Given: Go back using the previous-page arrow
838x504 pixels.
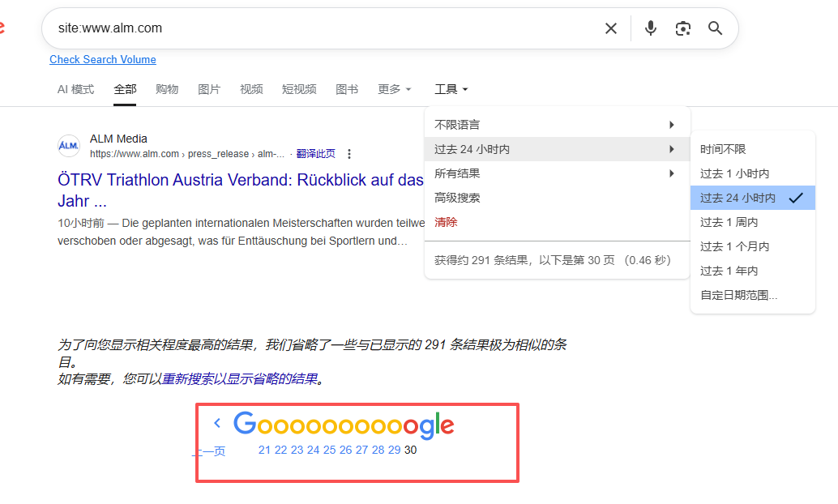Looking at the screenshot, I should 217,423.
